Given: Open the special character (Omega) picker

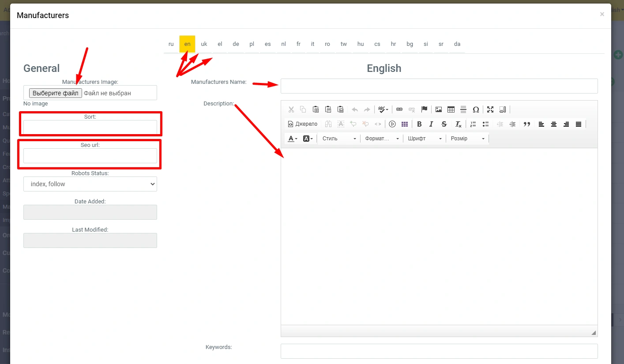Looking at the screenshot, I should click(x=476, y=109).
